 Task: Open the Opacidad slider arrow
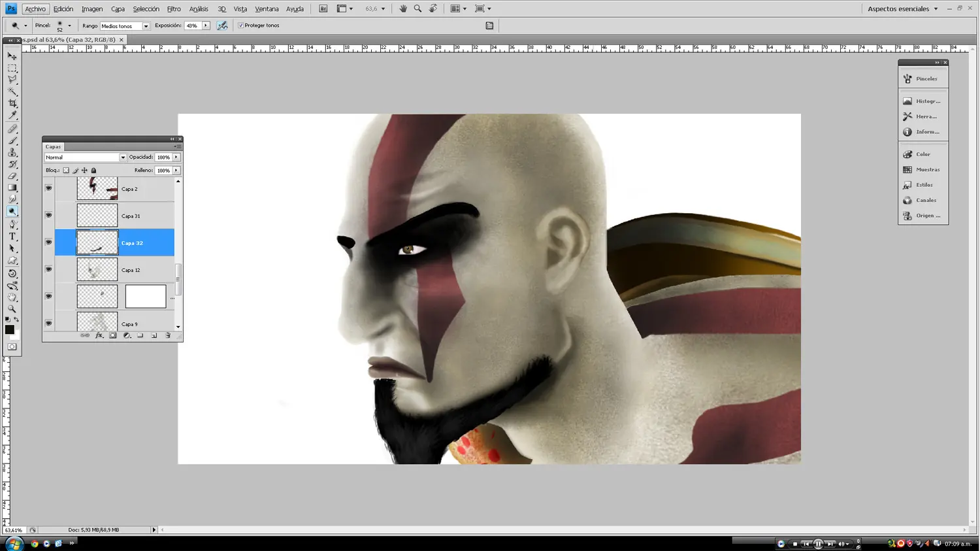tap(176, 158)
